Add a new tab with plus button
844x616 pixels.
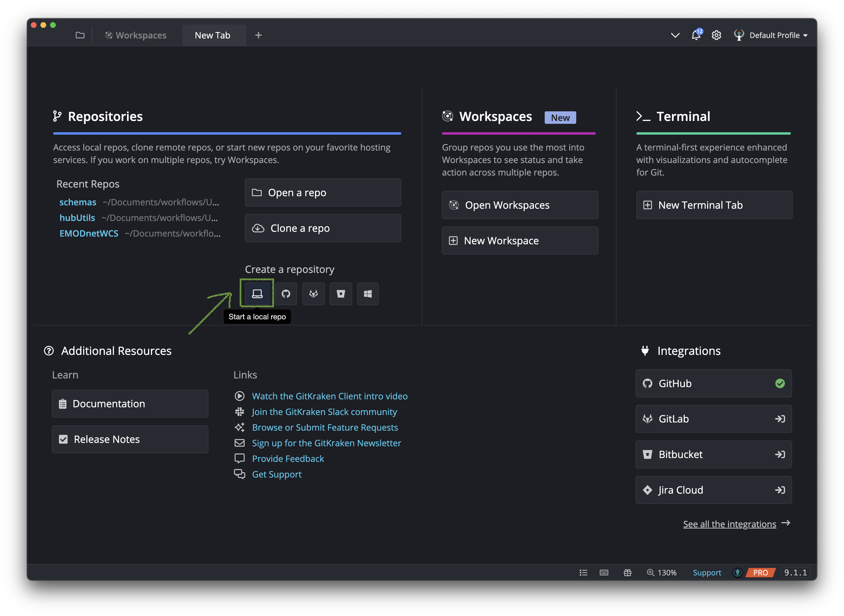pyautogui.click(x=258, y=35)
